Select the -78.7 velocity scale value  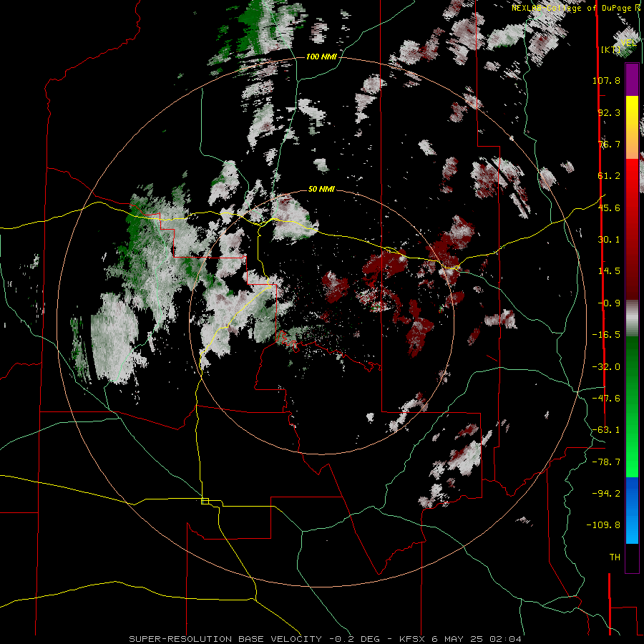click(606, 462)
